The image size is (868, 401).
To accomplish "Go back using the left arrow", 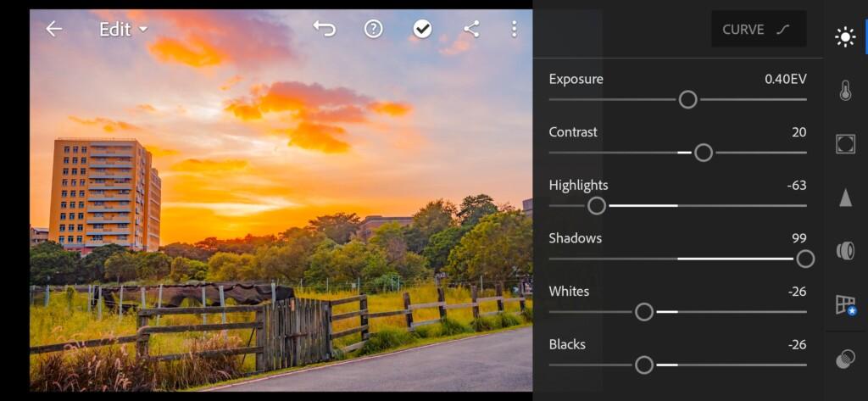I will coord(53,29).
